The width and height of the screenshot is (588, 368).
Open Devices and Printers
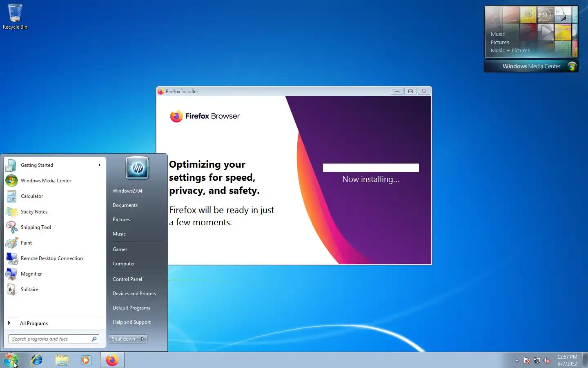134,294
